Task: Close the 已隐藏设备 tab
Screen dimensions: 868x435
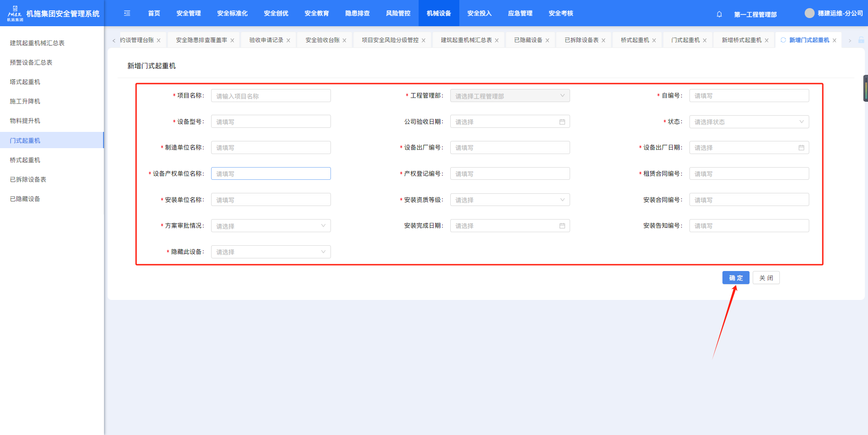Action: (x=547, y=41)
